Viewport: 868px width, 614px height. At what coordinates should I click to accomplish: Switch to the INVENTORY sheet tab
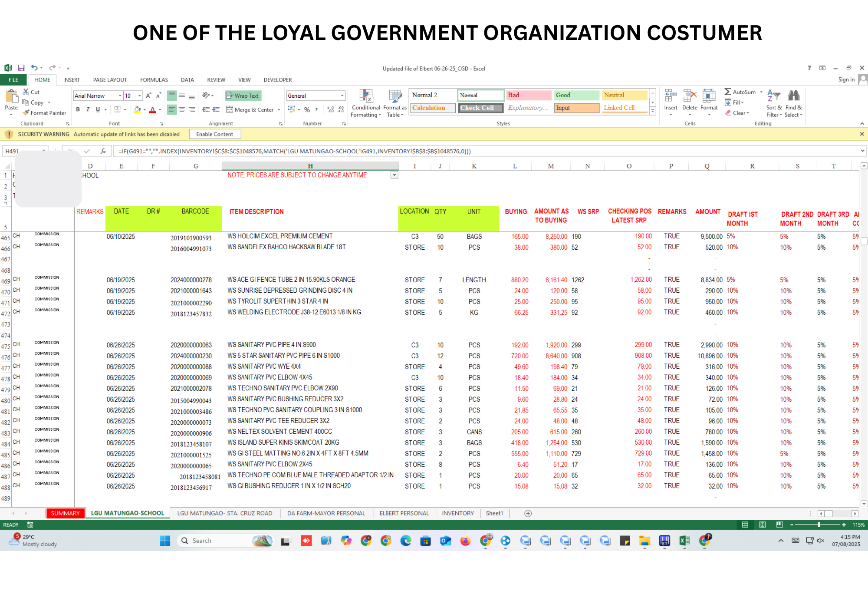pyautogui.click(x=458, y=513)
